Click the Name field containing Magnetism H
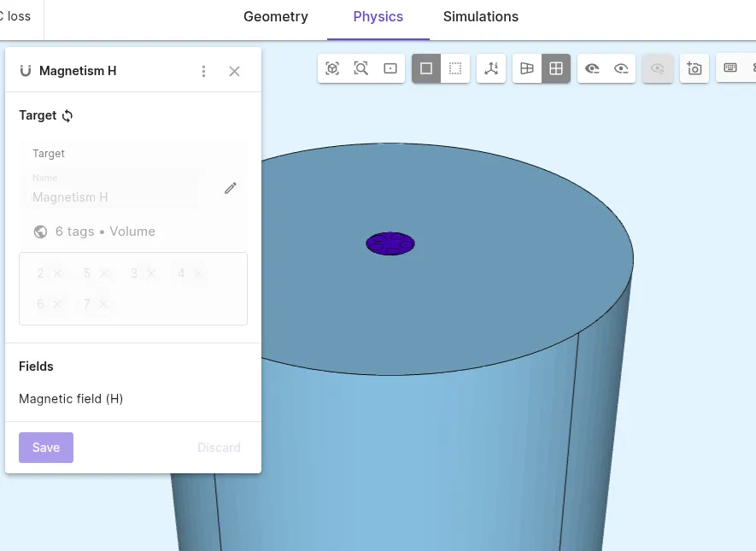Screen dimensions: 756x551 (x=114, y=189)
